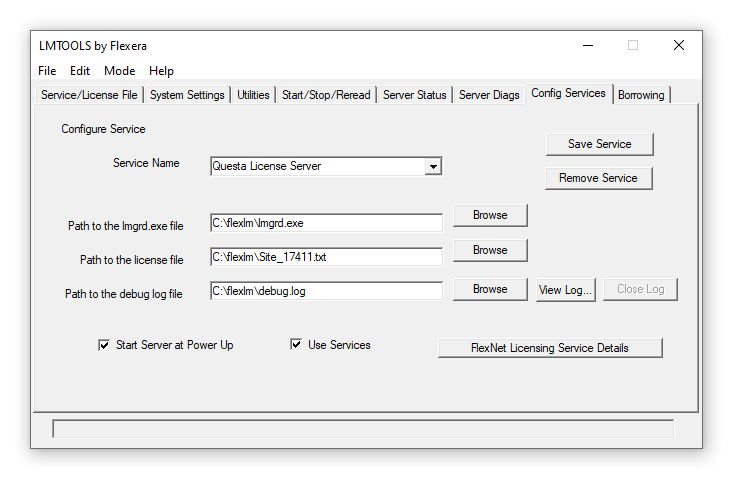Image resolution: width=740 pixels, height=482 pixels.
Task: Switch to Service/License File tab
Action: [x=89, y=95]
